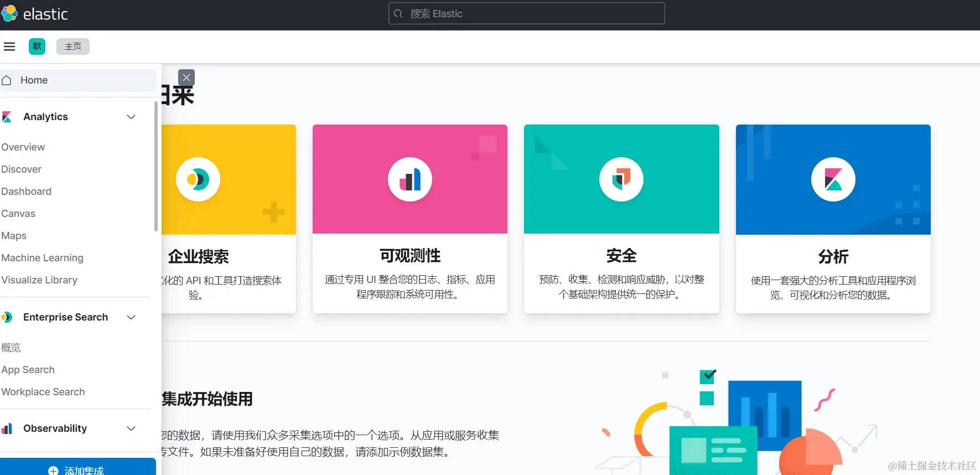Click the 企业搜索 card logo icon
This screenshot has height=475, width=980.
198,179
